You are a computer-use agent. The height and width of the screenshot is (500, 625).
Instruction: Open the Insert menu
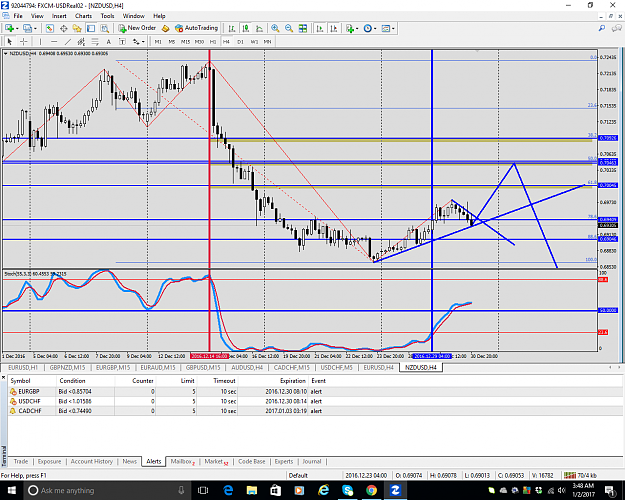pos(59,16)
